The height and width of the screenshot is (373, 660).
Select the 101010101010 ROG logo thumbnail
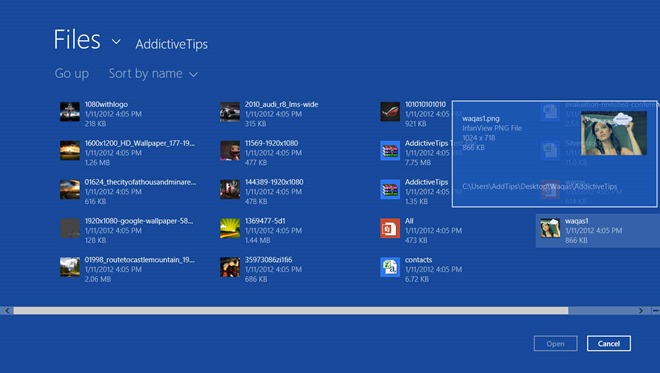390,112
